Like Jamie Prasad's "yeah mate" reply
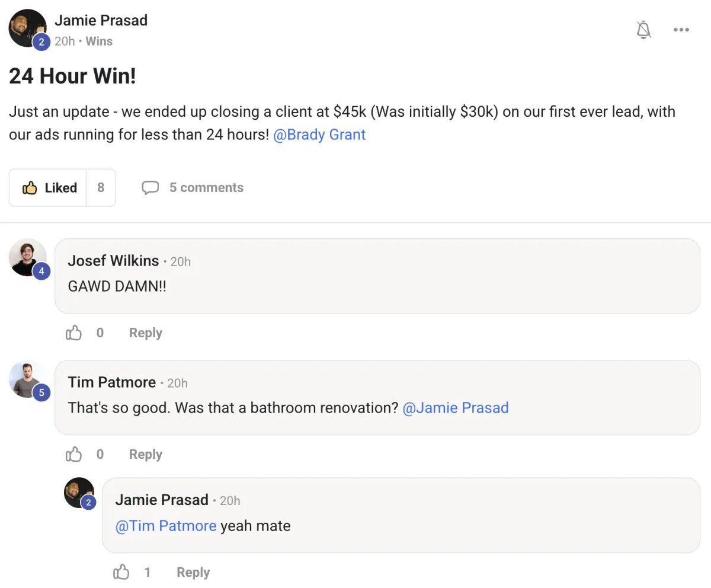 click(121, 573)
